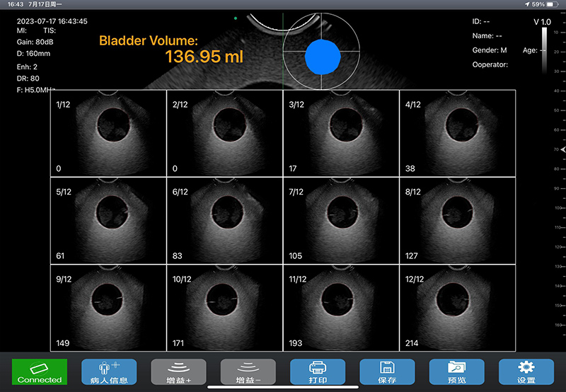Select scan slice thumbnail 1/12
Viewport: 566px width, 392px height.
click(x=108, y=133)
